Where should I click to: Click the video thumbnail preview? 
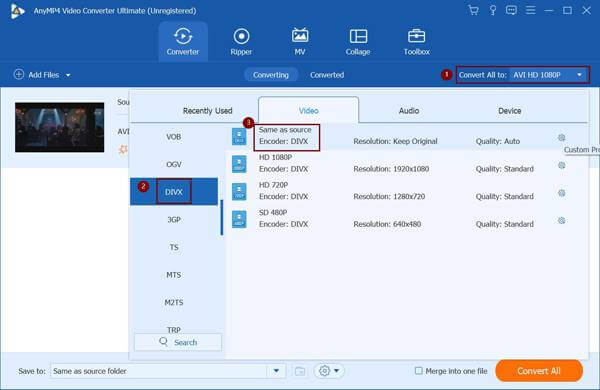pyautogui.click(x=59, y=127)
